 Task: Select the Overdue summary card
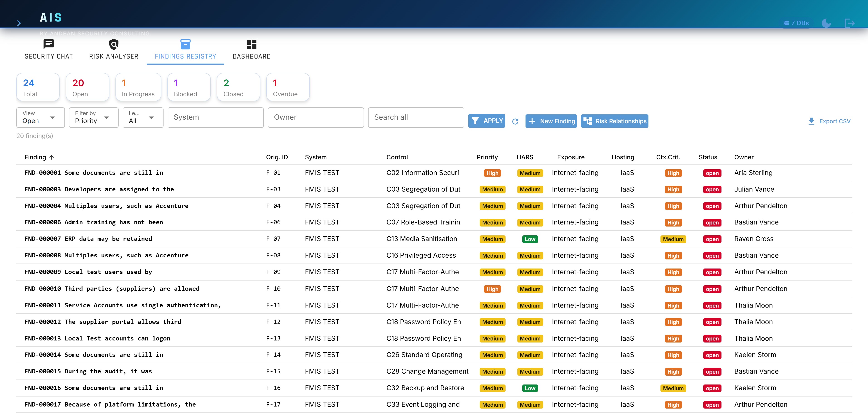pyautogui.click(x=288, y=87)
